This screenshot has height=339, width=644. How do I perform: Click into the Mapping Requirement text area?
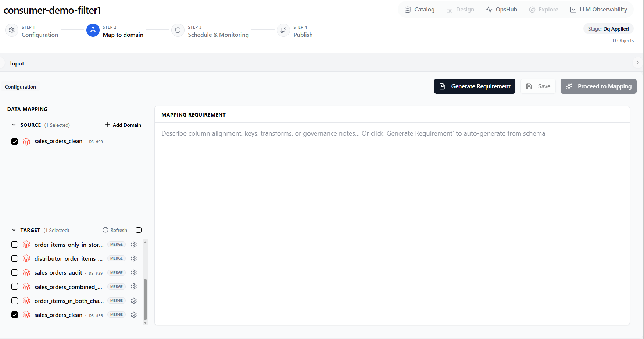point(392,224)
